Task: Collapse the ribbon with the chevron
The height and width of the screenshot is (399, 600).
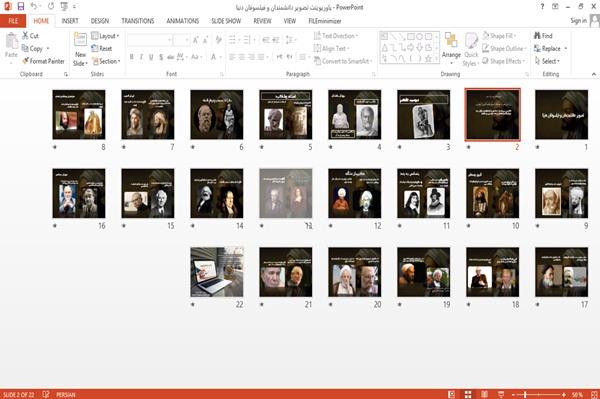Action: (594, 74)
